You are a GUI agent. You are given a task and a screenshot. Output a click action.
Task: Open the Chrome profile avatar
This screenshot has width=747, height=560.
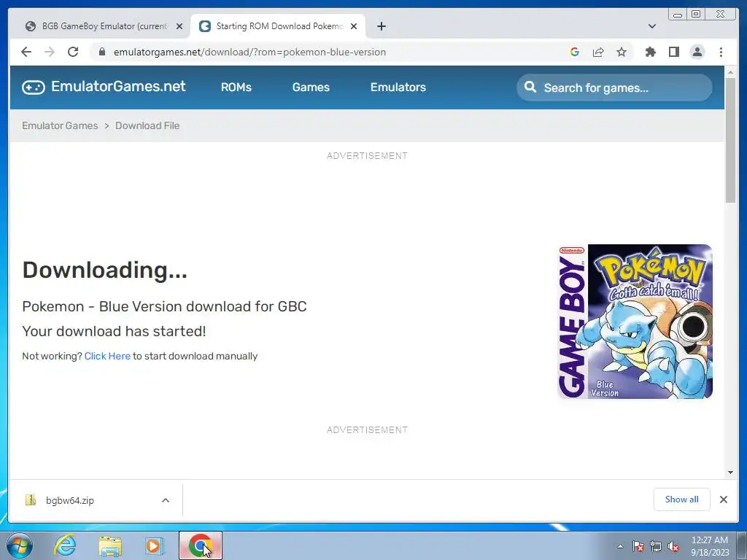[697, 52]
